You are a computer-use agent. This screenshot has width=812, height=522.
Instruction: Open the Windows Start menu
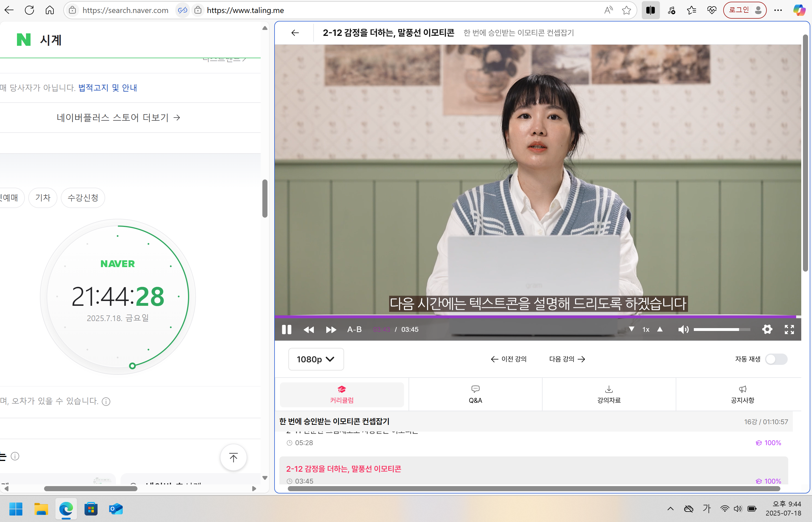click(16, 509)
